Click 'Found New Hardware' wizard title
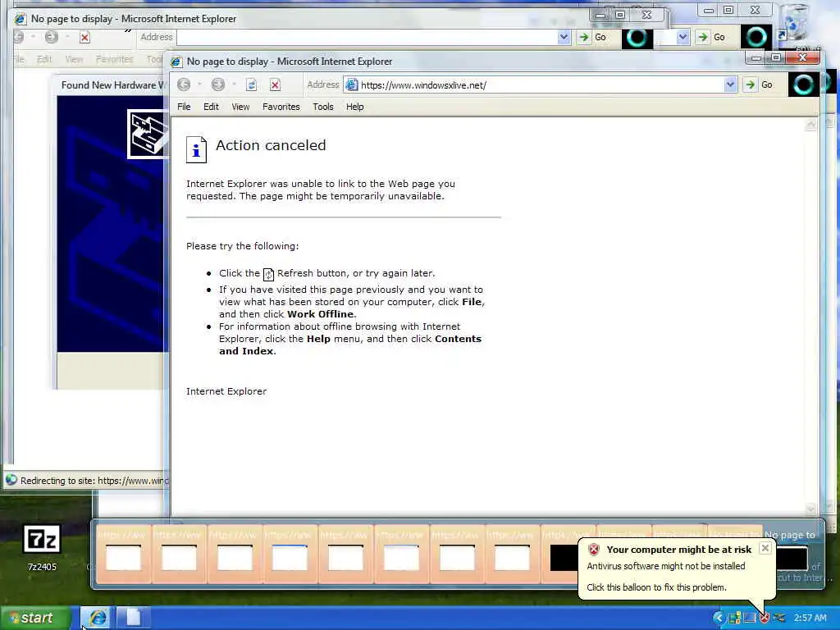Viewport: 840px width, 630px height. 112,84
